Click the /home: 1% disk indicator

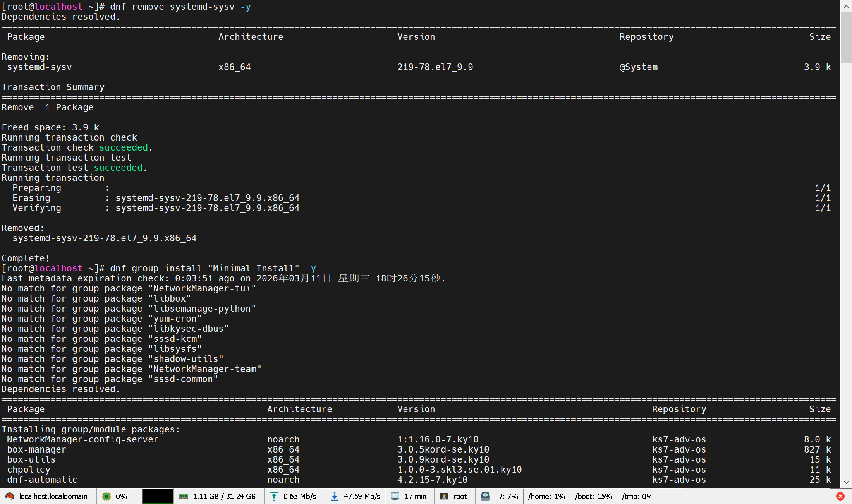pos(546,496)
